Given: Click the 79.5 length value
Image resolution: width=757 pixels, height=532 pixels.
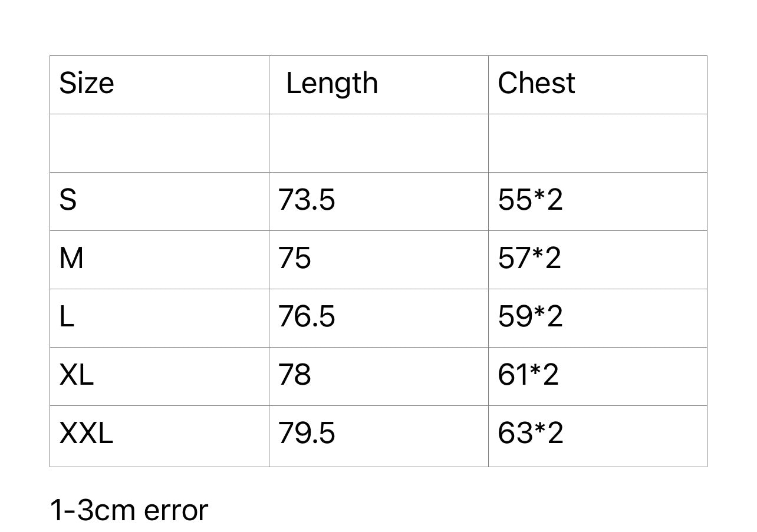Looking at the screenshot, I should pos(307,433).
